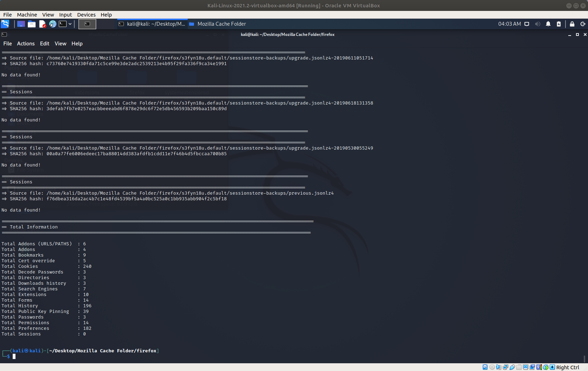Screen dimensions: 588x371
Task: Open the Kali applications menu dragon icon
Action: point(5,24)
